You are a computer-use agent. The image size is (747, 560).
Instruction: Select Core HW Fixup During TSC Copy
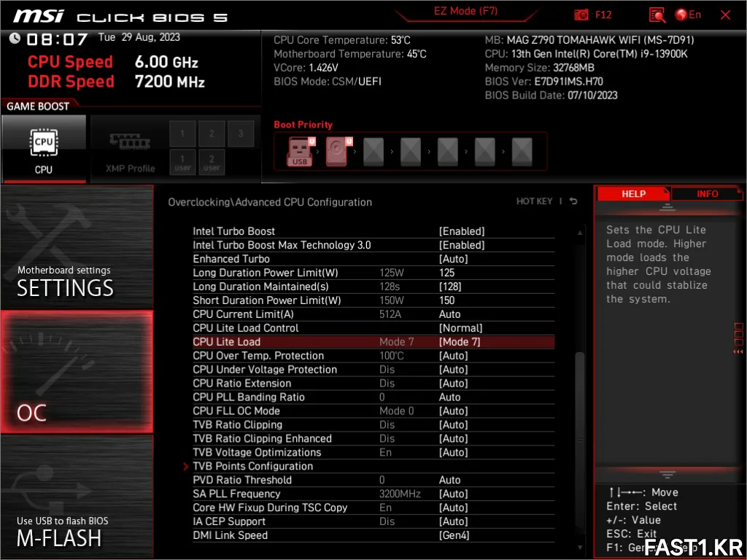(x=373, y=507)
